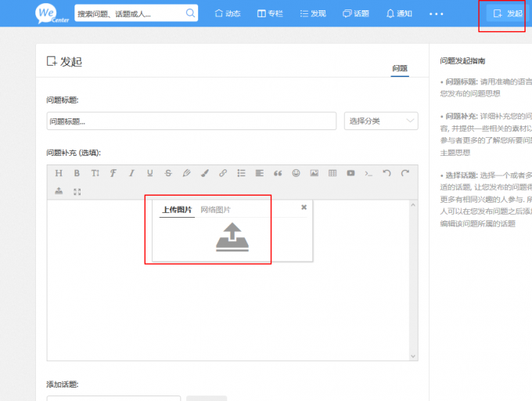Screen dimensions: 532x401
Task: Click the editor scrollbar up arrow
Action: click(x=413, y=204)
